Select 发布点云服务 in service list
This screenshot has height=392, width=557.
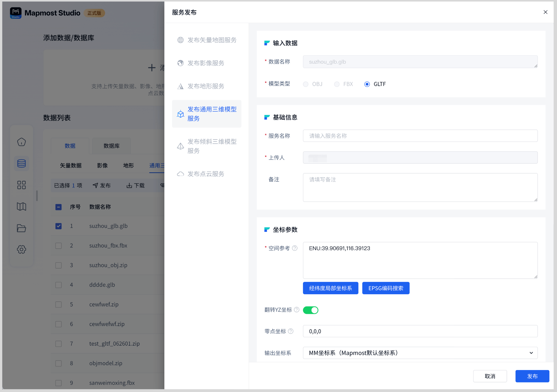click(206, 174)
